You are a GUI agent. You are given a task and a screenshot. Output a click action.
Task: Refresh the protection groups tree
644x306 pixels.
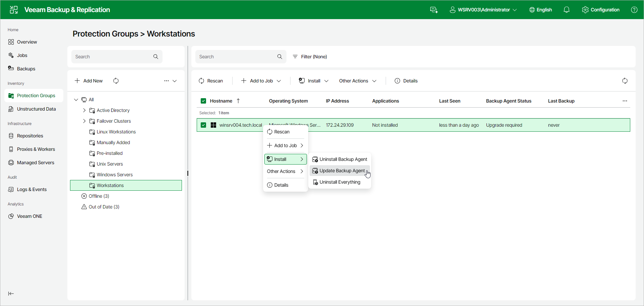(x=116, y=81)
